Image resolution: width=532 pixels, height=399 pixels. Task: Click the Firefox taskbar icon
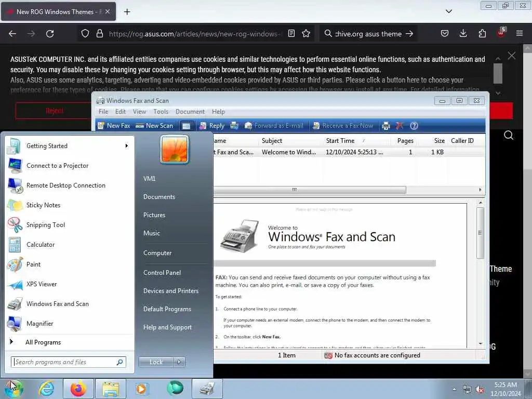click(x=78, y=389)
